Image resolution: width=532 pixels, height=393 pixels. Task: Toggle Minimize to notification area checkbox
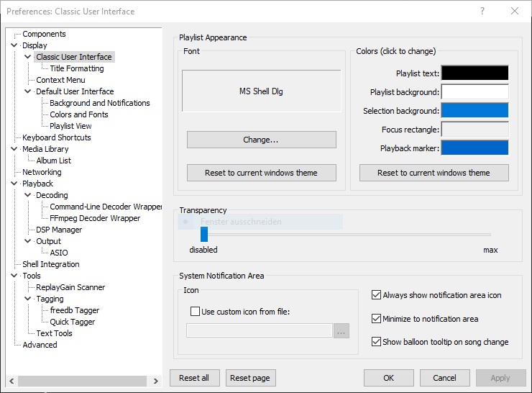pyautogui.click(x=377, y=319)
